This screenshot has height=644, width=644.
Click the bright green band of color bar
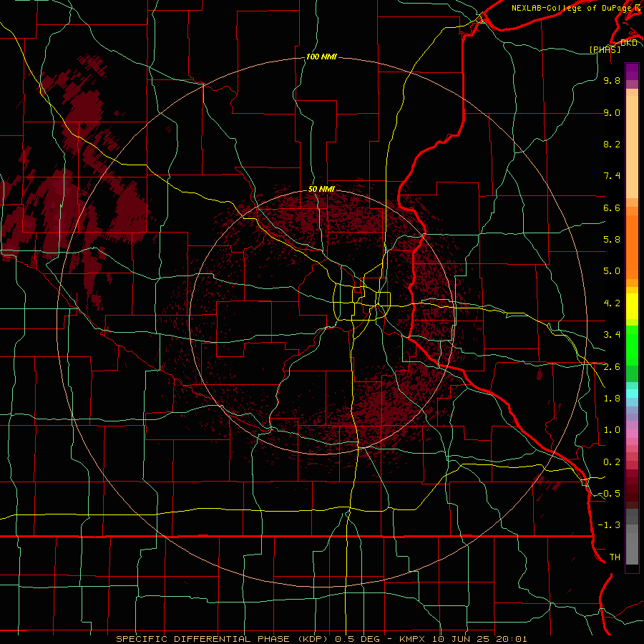tap(632, 346)
